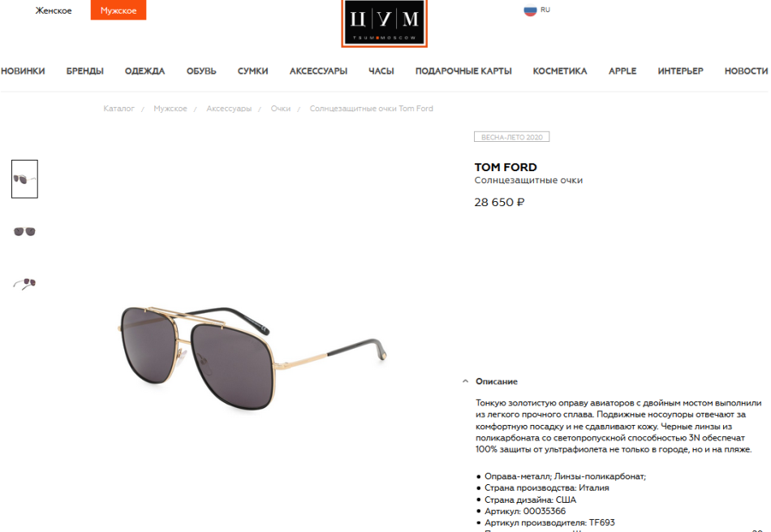Click the Russian flag language icon

[x=530, y=10]
